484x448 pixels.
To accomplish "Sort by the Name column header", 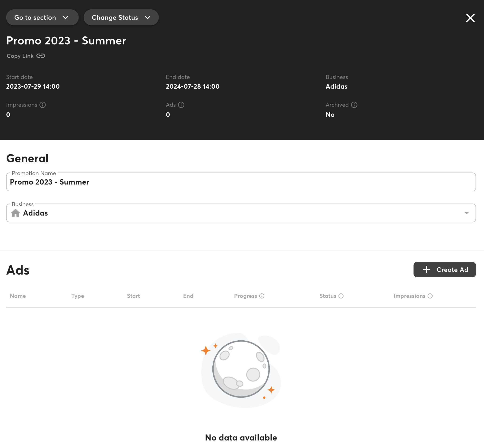I will pos(18,296).
